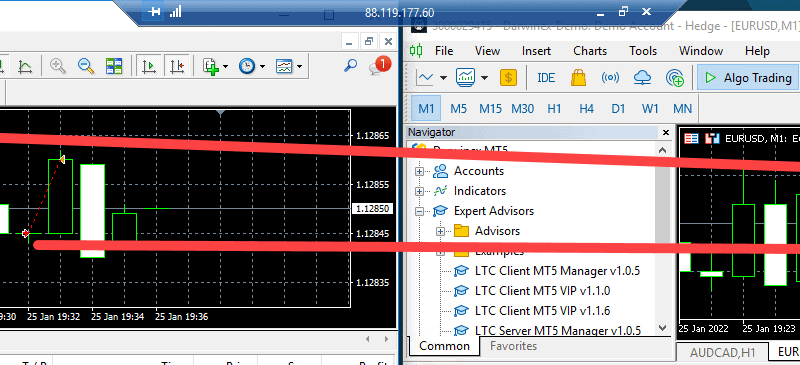This screenshot has height=365, width=800.
Task: Select the M30 timeframe
Action: pyautogui.click(x=522, y=108)
